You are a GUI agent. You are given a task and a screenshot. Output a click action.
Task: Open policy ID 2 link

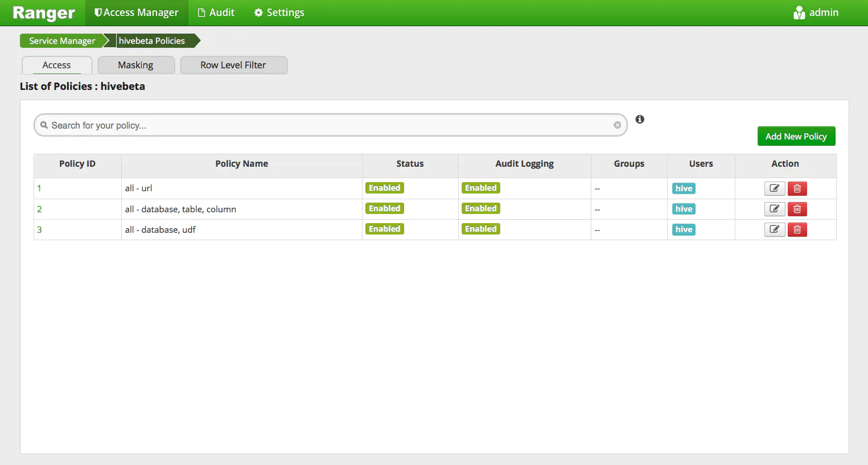pyautogui.click(x=39, y=209)
